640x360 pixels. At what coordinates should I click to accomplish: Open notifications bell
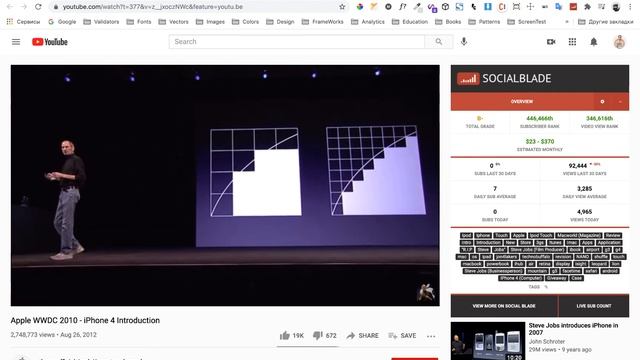point(593,42)
